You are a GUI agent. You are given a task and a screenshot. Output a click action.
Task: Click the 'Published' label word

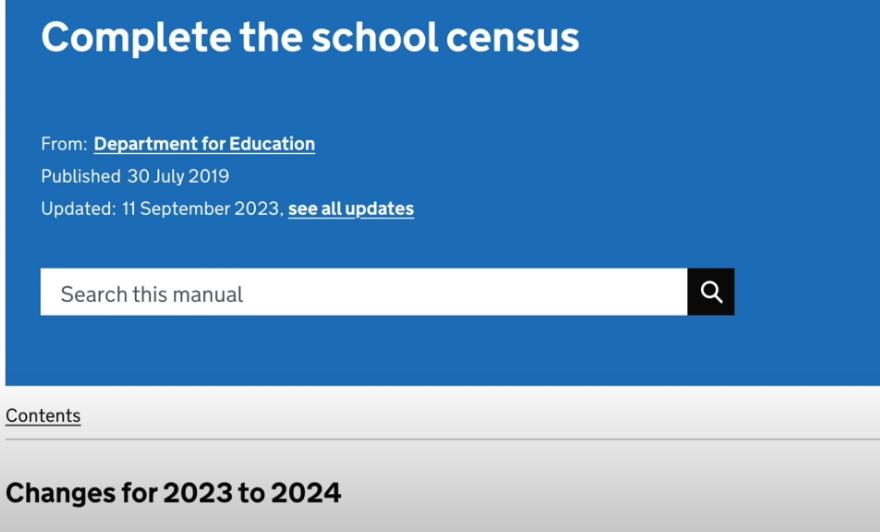[x=81, y=176]
